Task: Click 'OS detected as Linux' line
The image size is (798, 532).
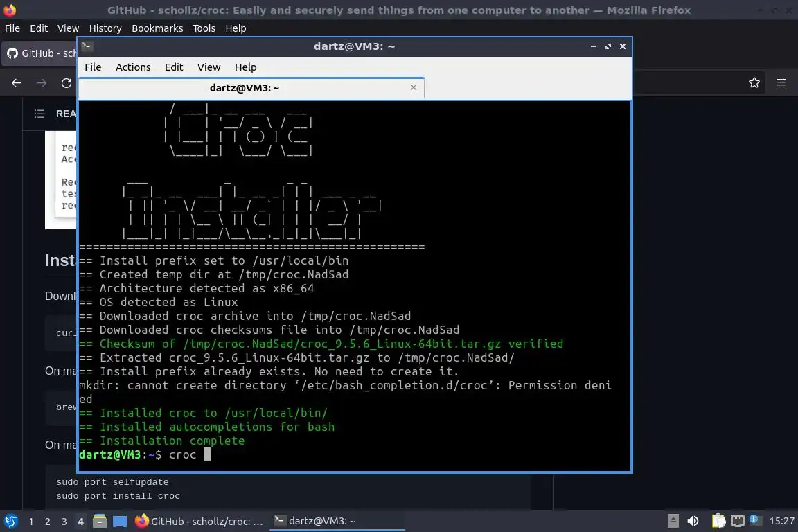Action: pyautogui.click(x=158, y=302)
